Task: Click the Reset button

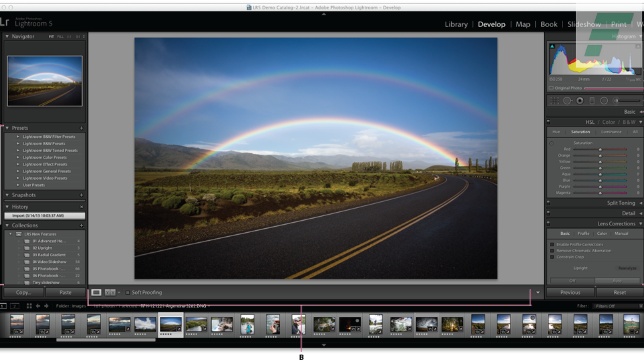Action: click(620, 292)
